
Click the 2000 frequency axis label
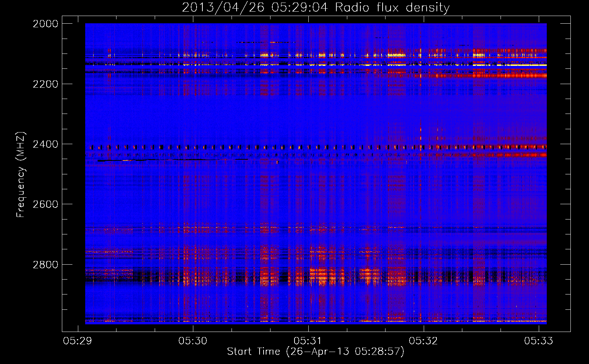tap(46, 24)
